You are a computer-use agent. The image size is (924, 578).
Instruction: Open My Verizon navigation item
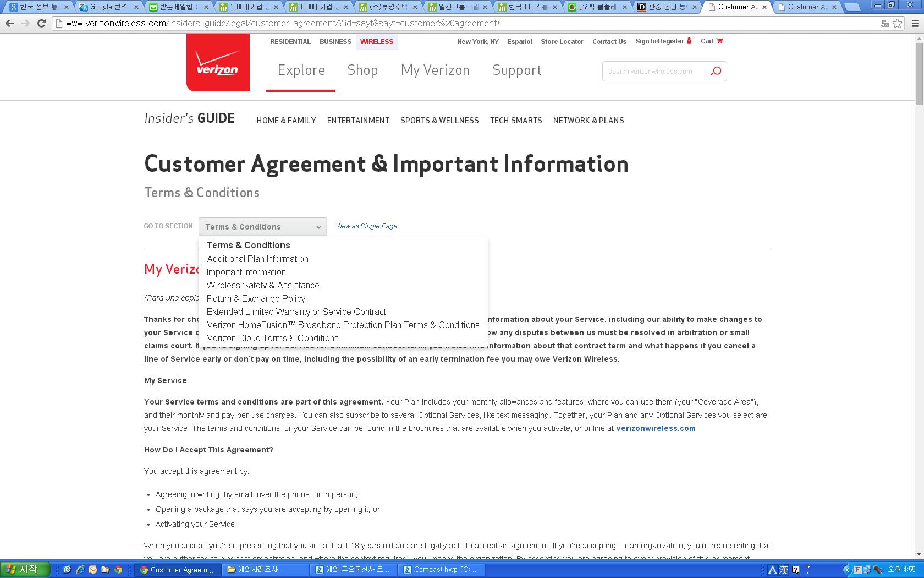coord(435,70)
